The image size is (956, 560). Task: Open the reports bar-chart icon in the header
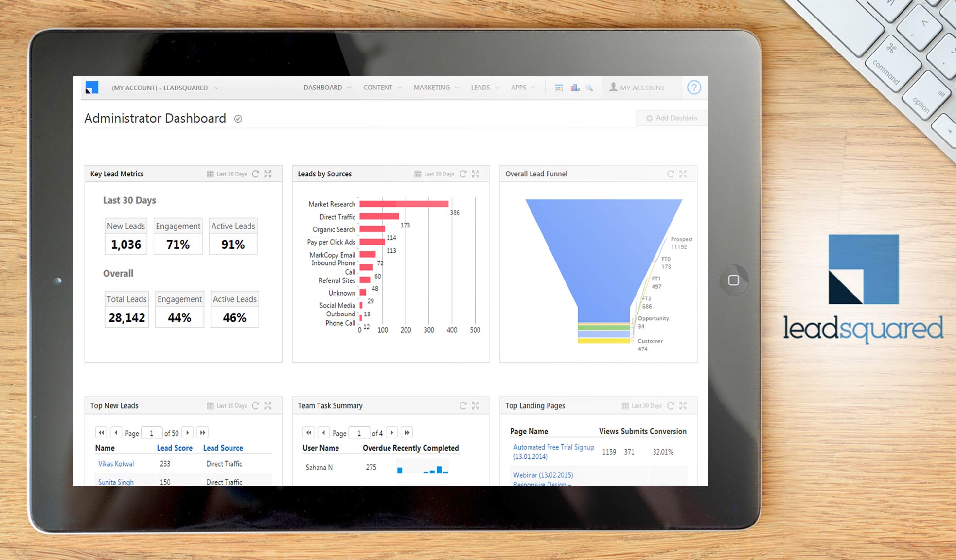click(x=575, y=87)
